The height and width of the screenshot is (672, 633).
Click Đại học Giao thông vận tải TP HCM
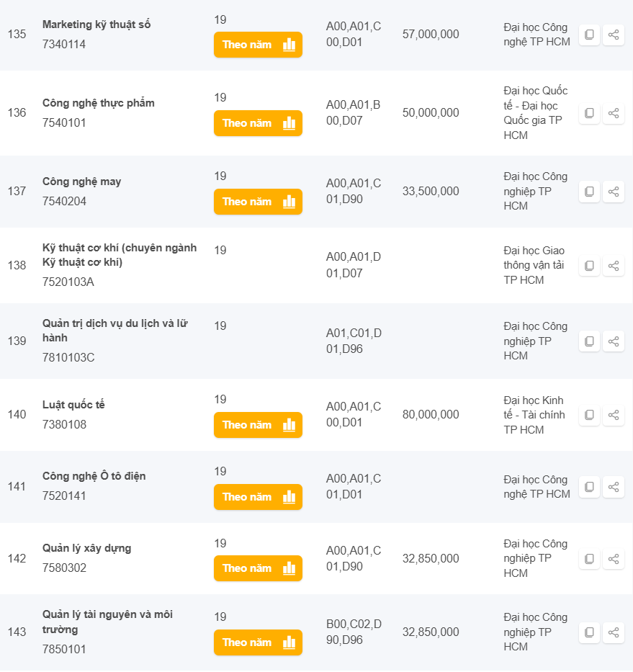pyautogui.click(x=534, y=265)
